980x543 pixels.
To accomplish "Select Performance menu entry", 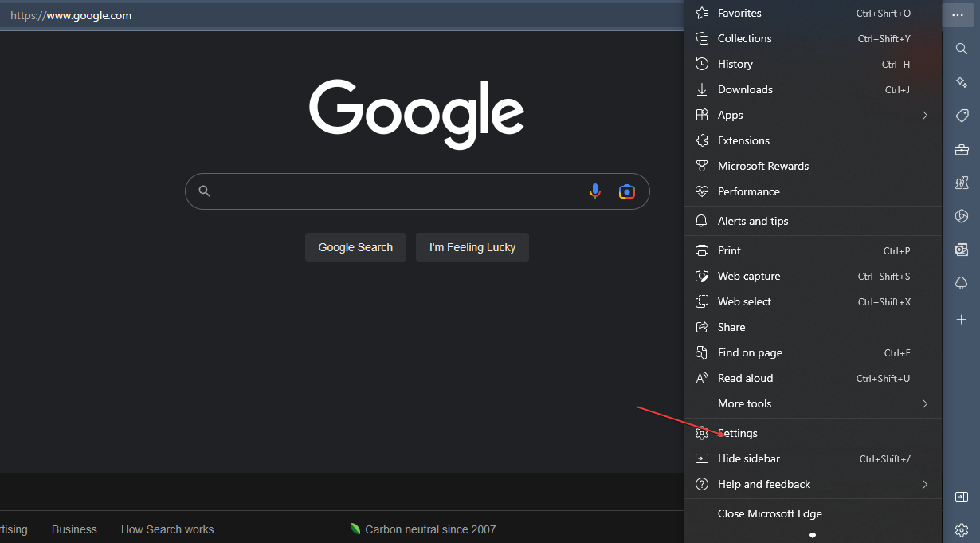I will click(x=813, y=191).
